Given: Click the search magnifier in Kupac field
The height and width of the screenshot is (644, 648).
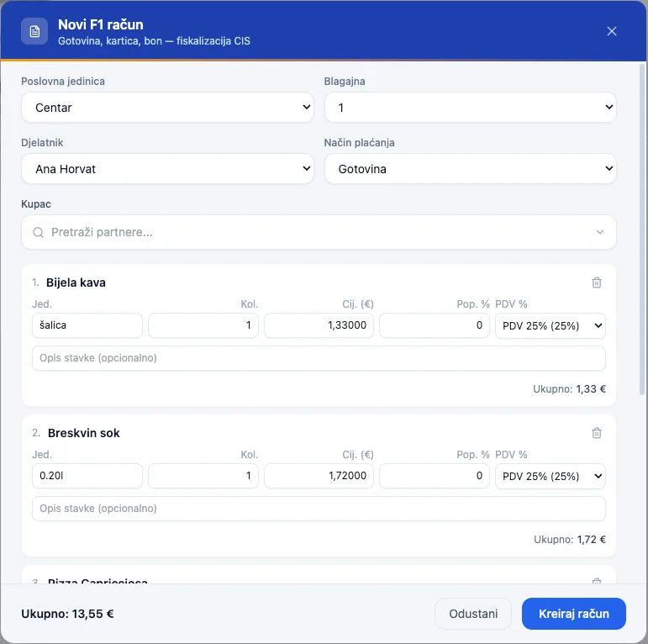Looking at the screenshot, I should [38, 233].
